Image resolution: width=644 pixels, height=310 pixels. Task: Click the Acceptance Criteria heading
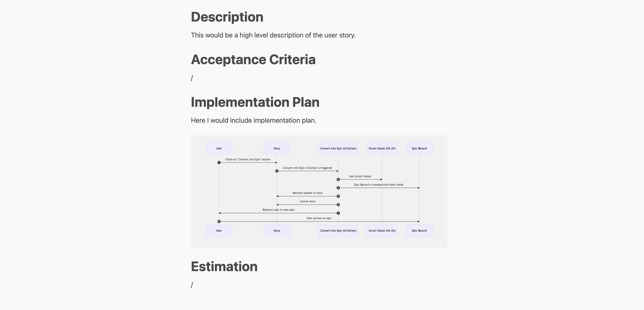pos(253,60)
